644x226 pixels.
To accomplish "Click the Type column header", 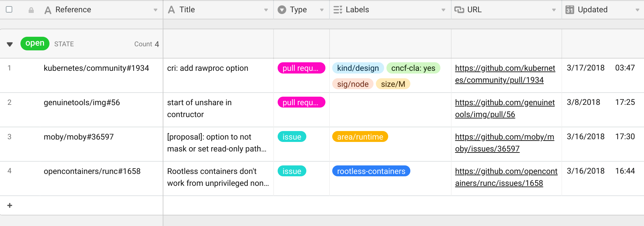I will (x=298, y=10).
